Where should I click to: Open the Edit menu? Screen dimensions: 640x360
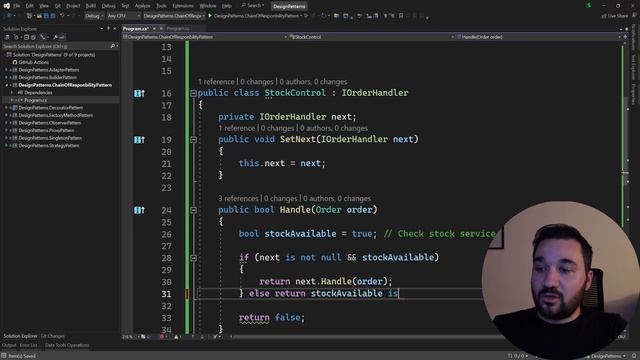tap(29, 6)
